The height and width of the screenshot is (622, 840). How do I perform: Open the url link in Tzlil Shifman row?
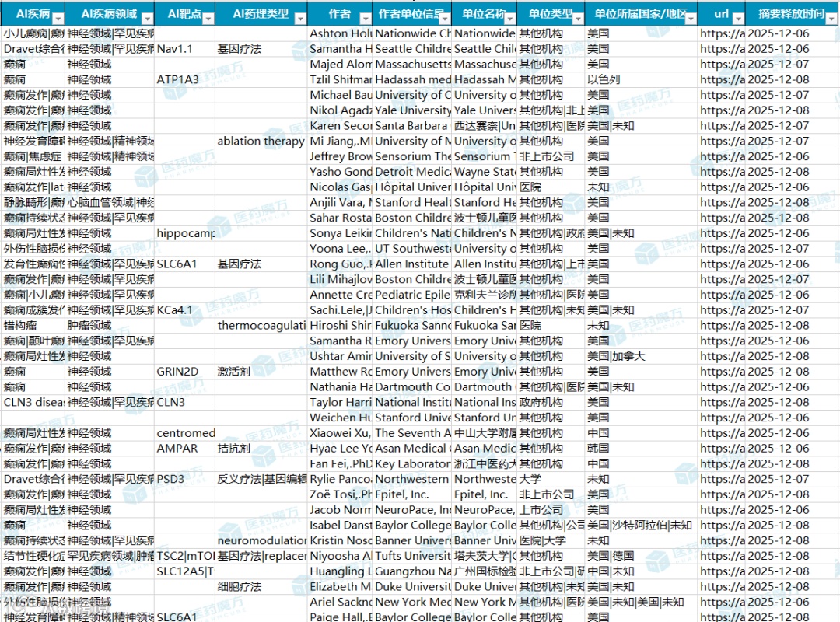(722, 79)
